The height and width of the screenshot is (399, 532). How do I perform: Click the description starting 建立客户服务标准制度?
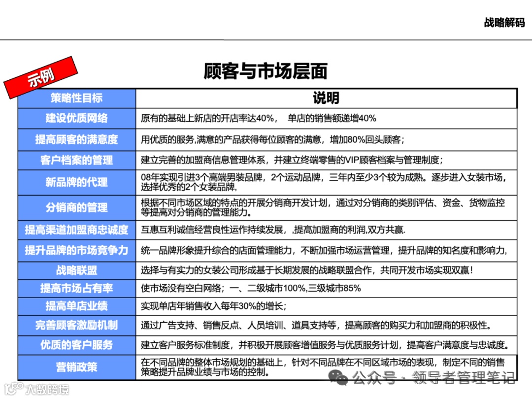coord(326,345)
